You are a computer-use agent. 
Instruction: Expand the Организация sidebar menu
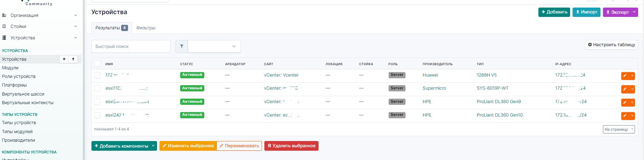(39, 16)
